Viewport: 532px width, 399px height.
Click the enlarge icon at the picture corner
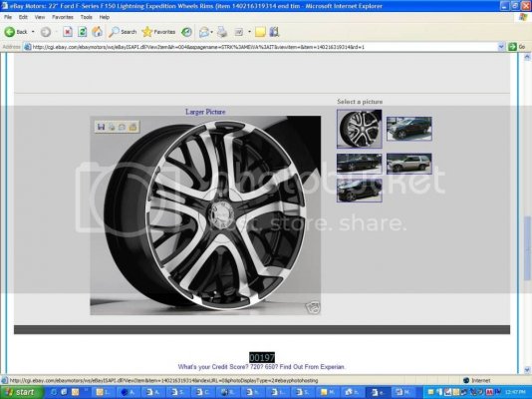313,307
